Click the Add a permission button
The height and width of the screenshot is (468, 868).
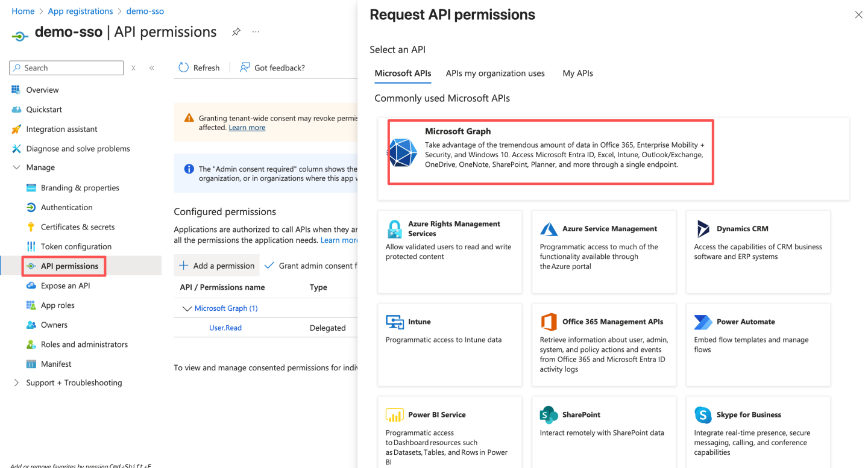pos(217,266)
